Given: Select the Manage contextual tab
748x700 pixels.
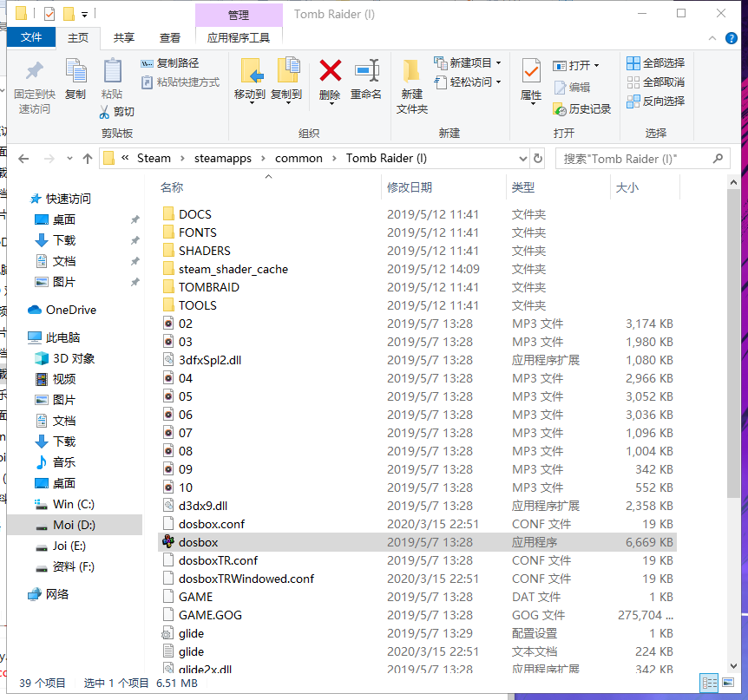Looking at the screenshot, I should (239, 16).
